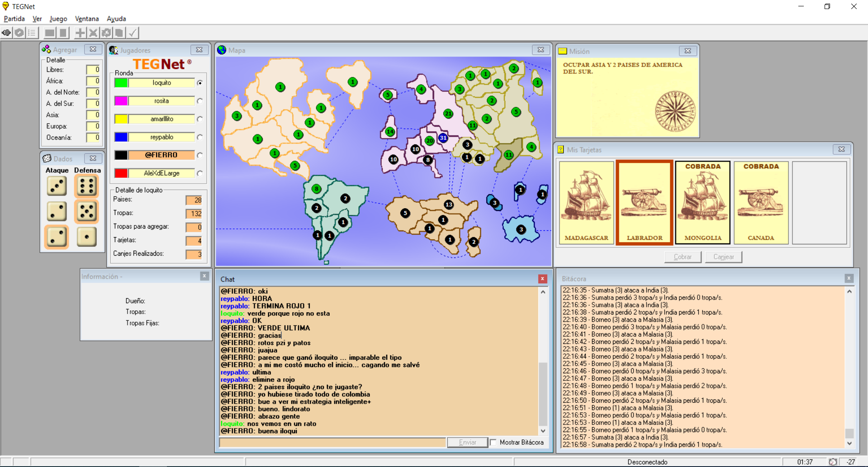
Task: Click the Agregar panel colored balls icon
Action: click(46, 49)
